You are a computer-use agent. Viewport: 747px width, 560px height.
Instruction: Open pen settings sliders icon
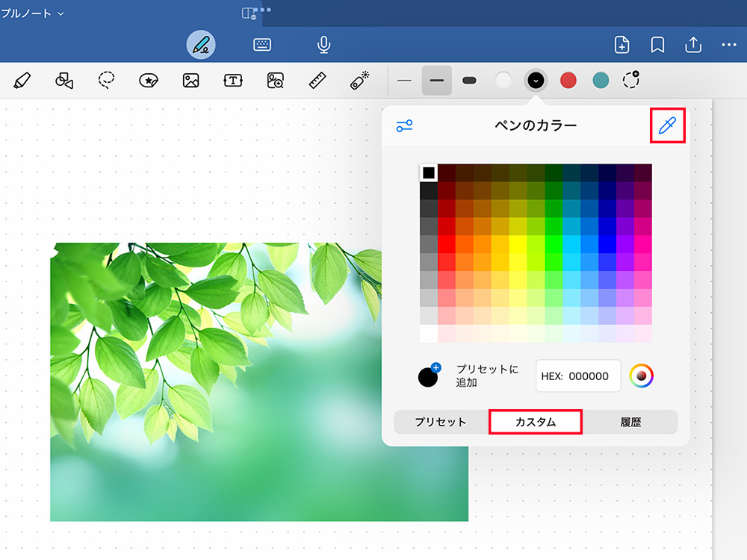(404, 125)
